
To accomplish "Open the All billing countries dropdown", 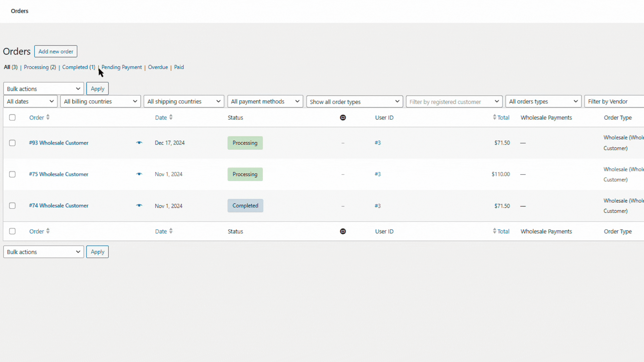I will [x=100, y=102].
